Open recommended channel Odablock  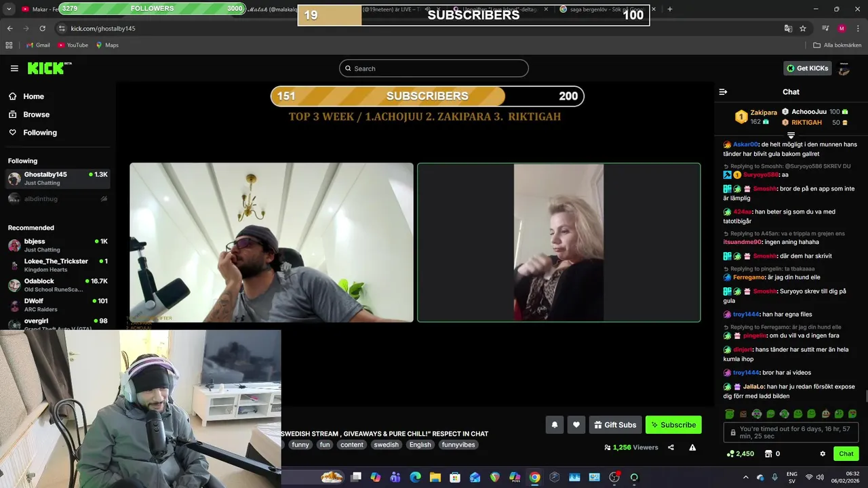(58, 285)
